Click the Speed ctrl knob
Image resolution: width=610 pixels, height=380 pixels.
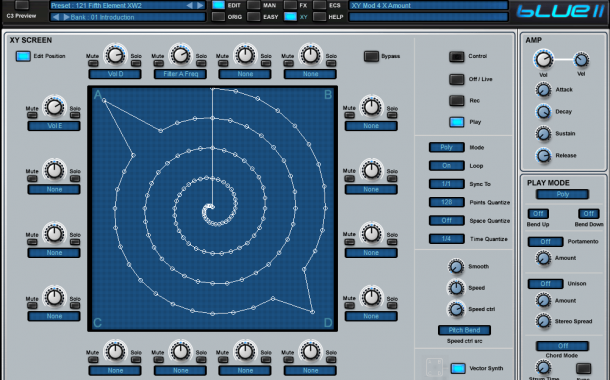[456, 310]
